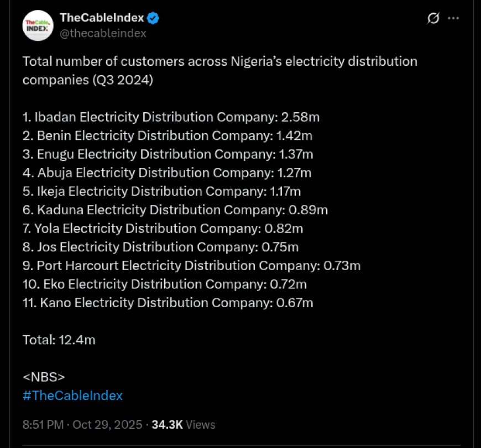Image resolution: width=481 pixels, height=448 pixels.
Task: Select the Total: 12.4m summary line
Action: (x=59, y=340)
